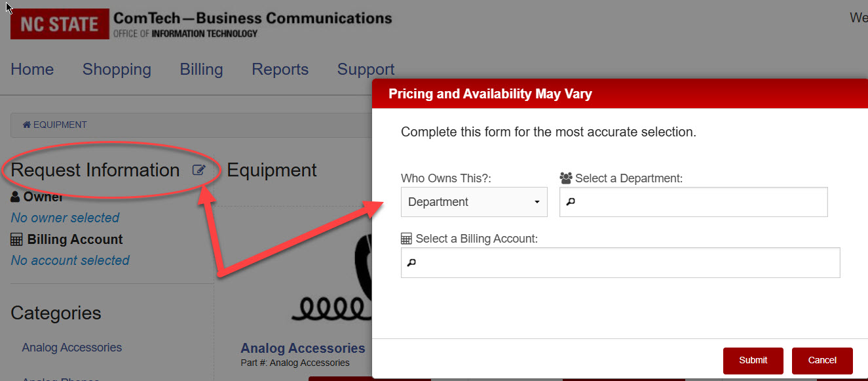Click the calculator icon beside Select a Billing Account
The width and height of the screenshot is (868, 381).
(x=407, y=239)
